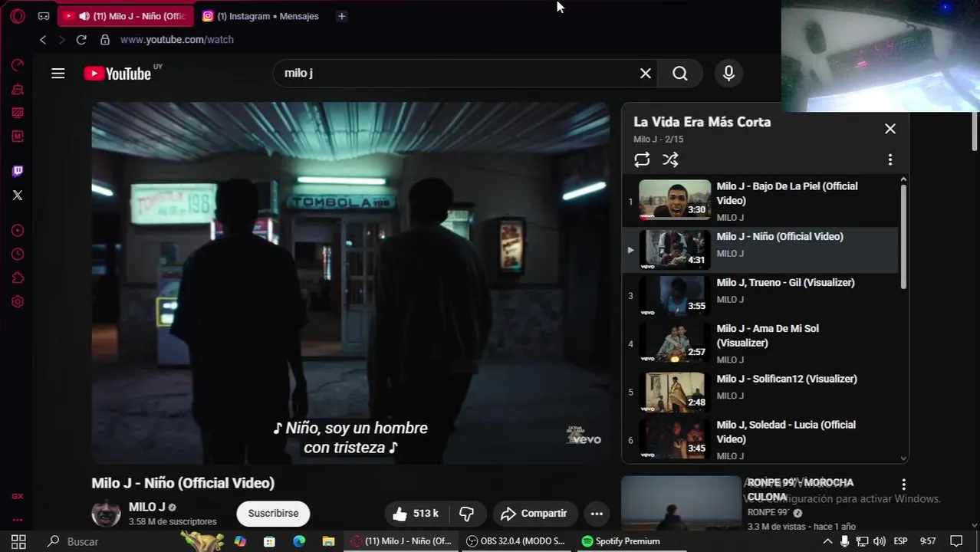
Task: Start voice search with microphone
Action: [x=728, y=74]
